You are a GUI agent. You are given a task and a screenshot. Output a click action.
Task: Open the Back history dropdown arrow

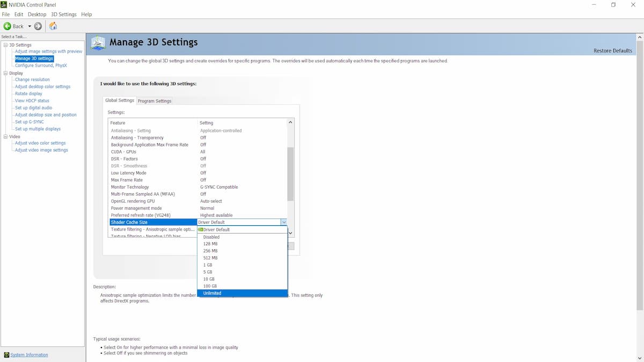pos(30,26)
